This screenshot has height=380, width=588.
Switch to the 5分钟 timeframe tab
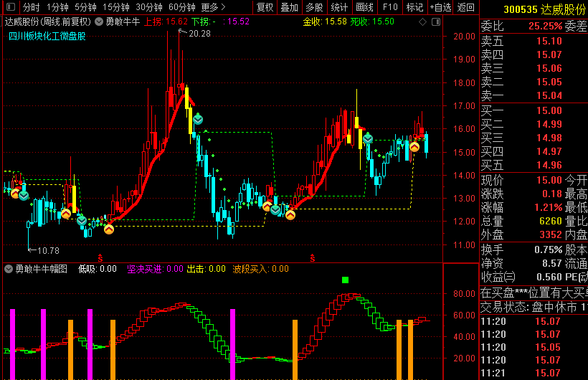click(x=85, y=7)
